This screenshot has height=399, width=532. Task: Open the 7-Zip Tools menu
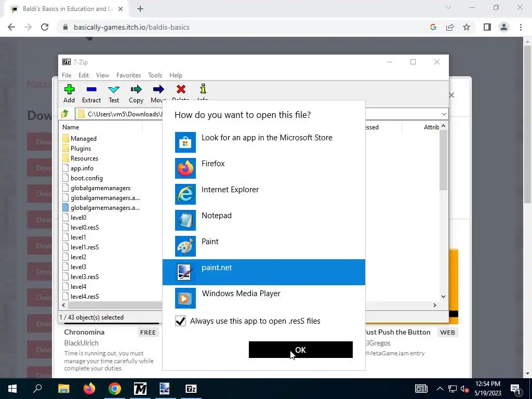tap(155, 75)
